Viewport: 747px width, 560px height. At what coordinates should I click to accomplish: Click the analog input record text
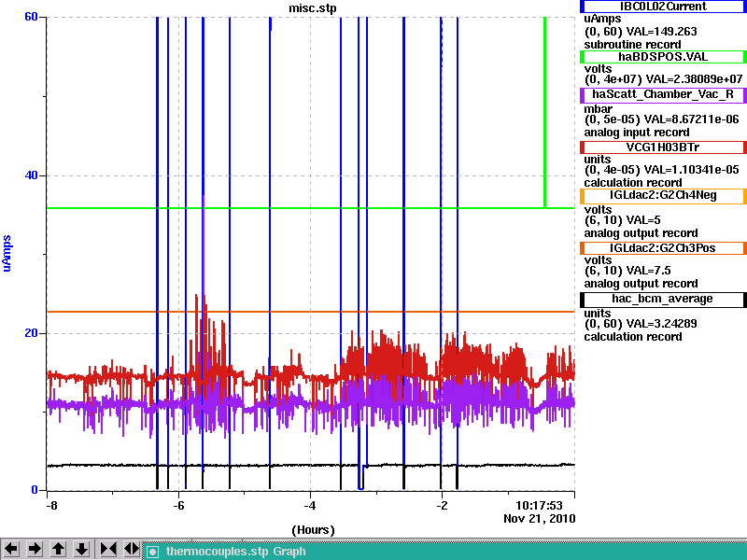pyautogui.click(x=637, y=133)
